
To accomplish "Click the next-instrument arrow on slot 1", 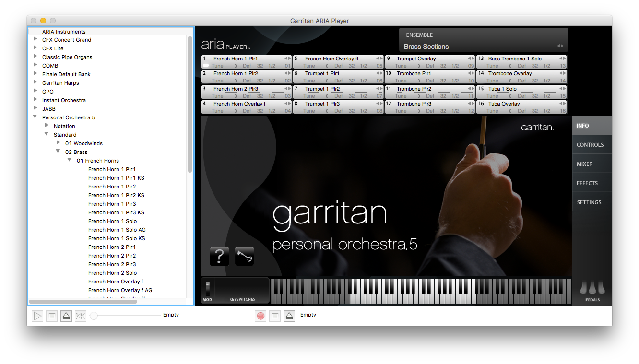I will click(290, 59).
